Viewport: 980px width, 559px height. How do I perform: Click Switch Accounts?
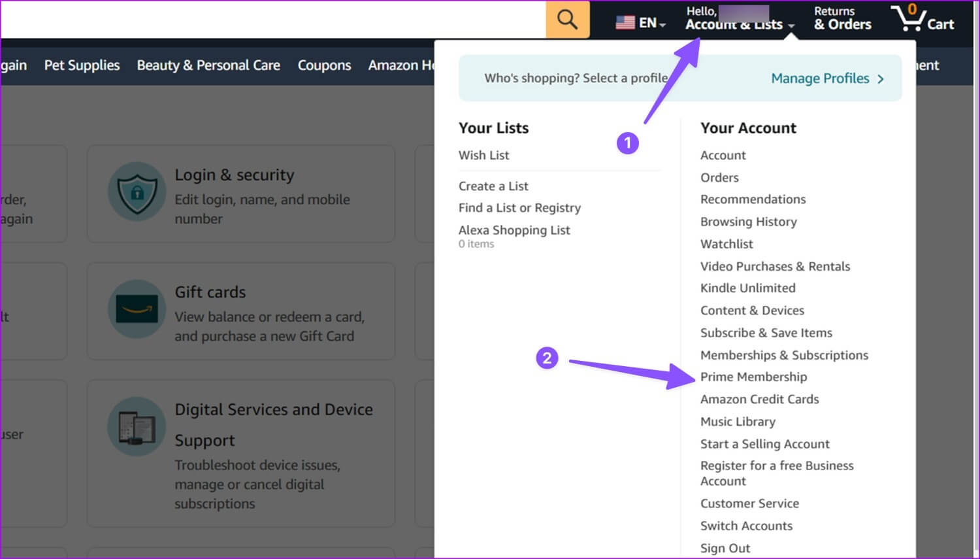pyautogui.click(x=746, y=526)
